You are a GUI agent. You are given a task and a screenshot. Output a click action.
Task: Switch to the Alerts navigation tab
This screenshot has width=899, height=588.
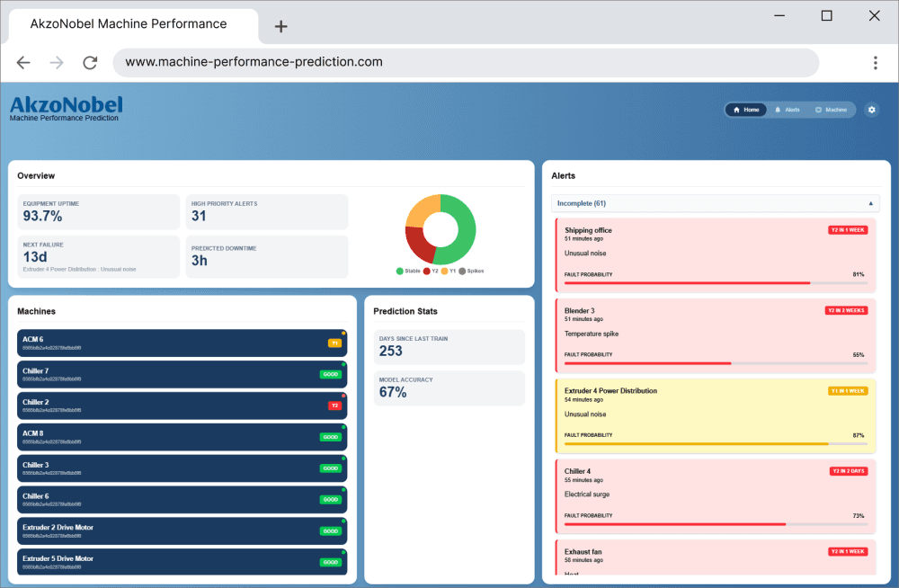[788, 110]
